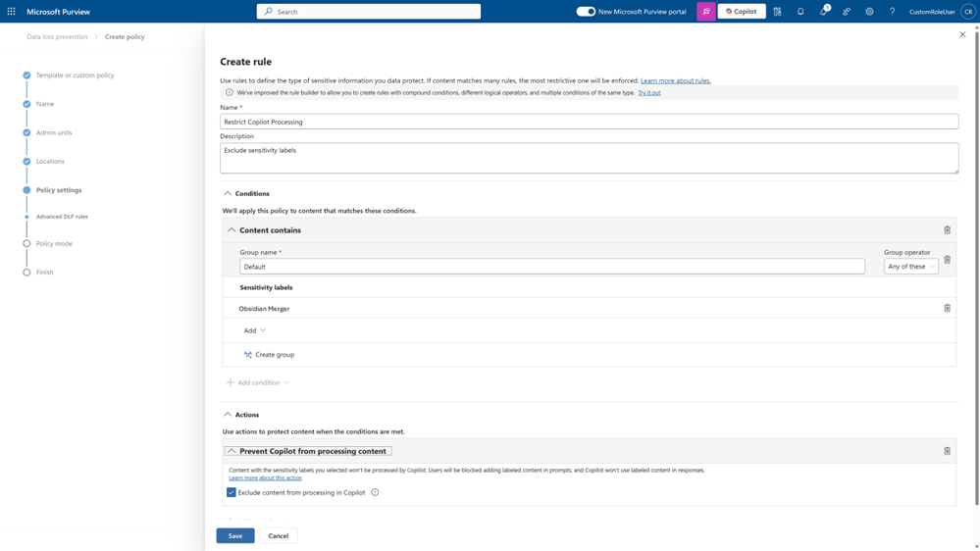This screenshot has width=980, height=551.
Task: Open Learn more about rules link
Action: [676, 80]
